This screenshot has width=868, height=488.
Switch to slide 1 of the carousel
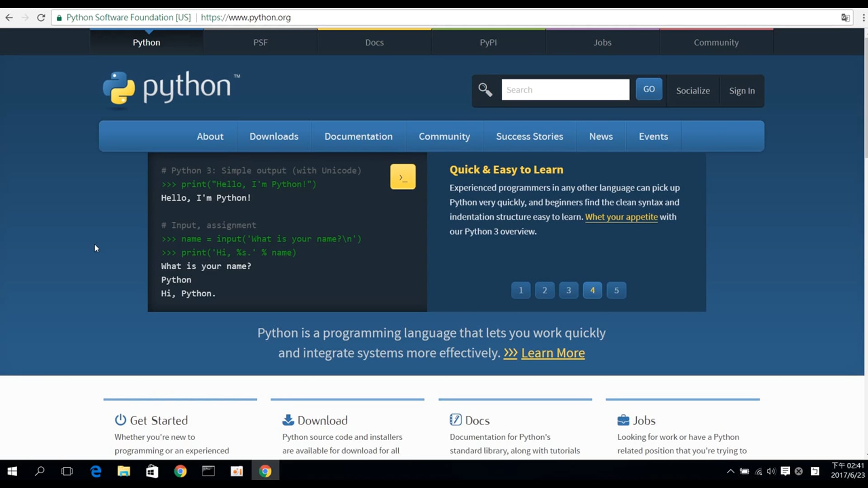[521, 290]
